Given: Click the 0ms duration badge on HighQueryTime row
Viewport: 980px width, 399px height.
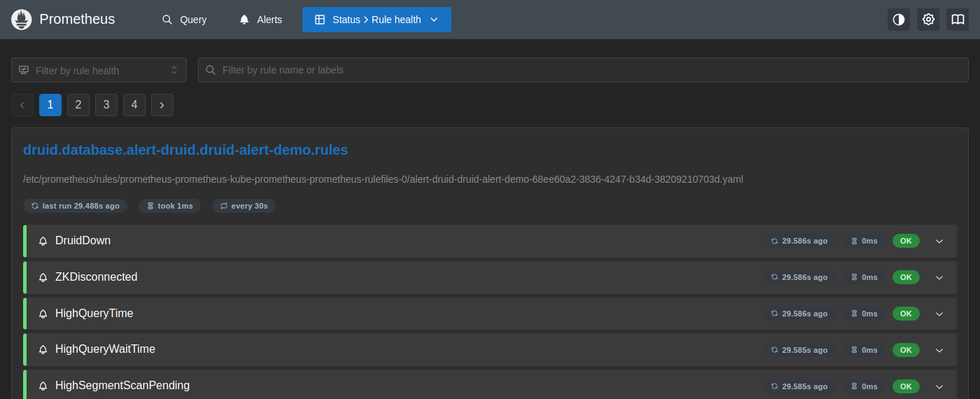Looking at the screenshot, I should pos(864,314).
